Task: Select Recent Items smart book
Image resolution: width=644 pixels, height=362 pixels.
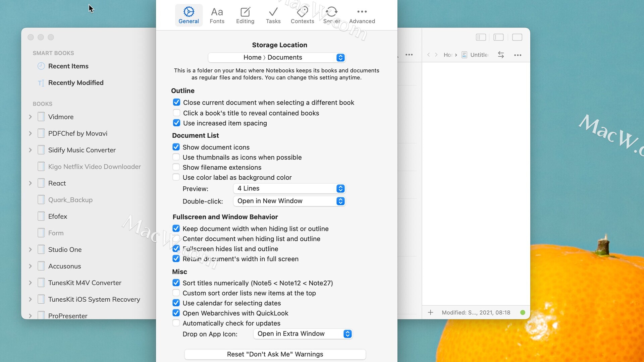Action: click(x=68, y=66)
